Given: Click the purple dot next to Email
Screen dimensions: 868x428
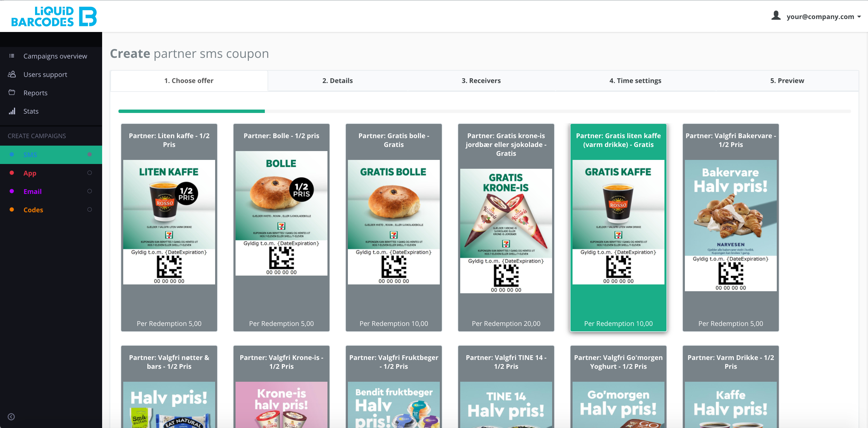Looking at the screenshot, I should click(12, 191).
